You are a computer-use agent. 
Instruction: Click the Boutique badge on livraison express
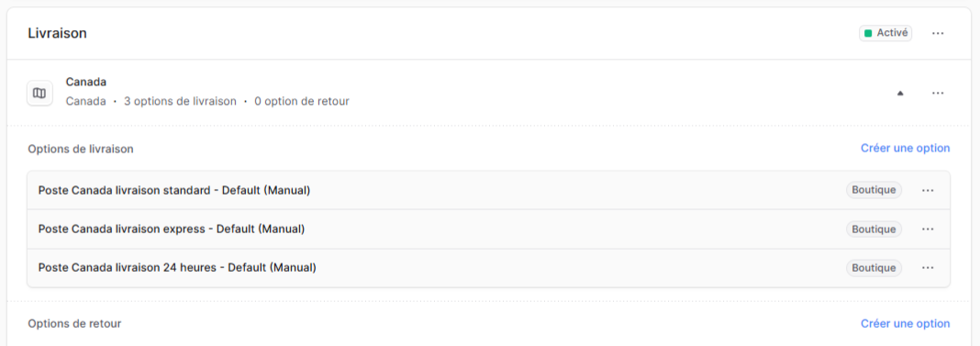pyautogui.click(x=874, y=229)
